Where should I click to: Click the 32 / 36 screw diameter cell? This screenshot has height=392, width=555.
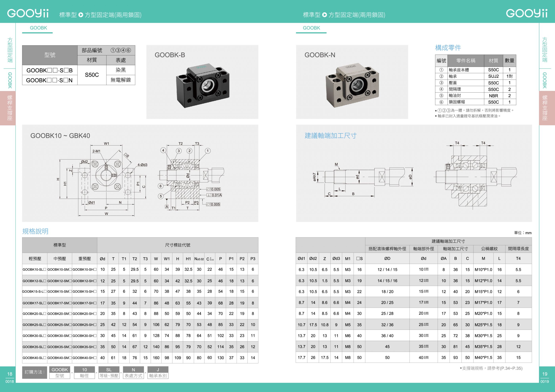387,325
